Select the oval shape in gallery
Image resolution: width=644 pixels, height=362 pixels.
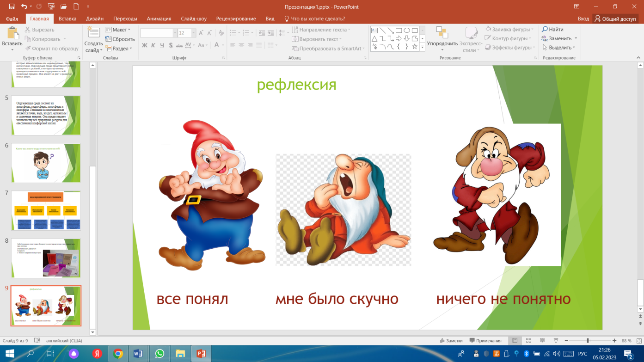(407, 31)
